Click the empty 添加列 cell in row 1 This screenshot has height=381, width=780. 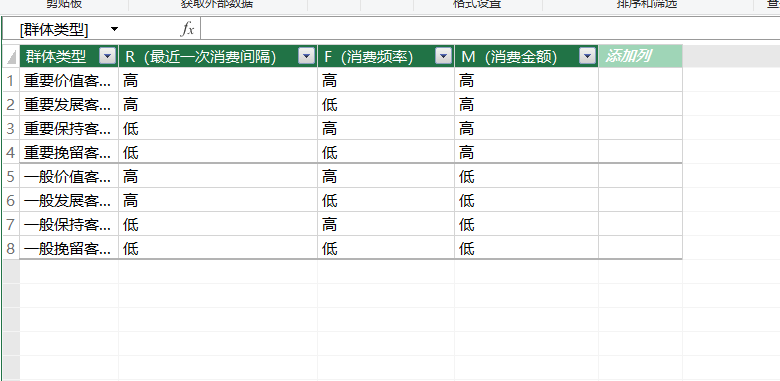pyautogui.click(x=640, y=80)
